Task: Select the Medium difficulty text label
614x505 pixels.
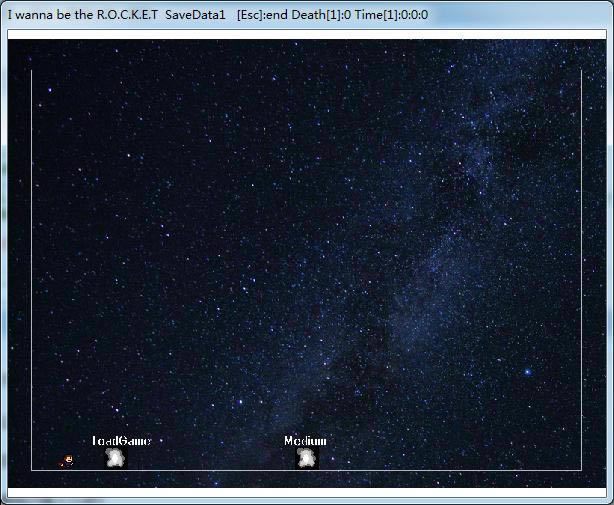Action: coord(305,441)
